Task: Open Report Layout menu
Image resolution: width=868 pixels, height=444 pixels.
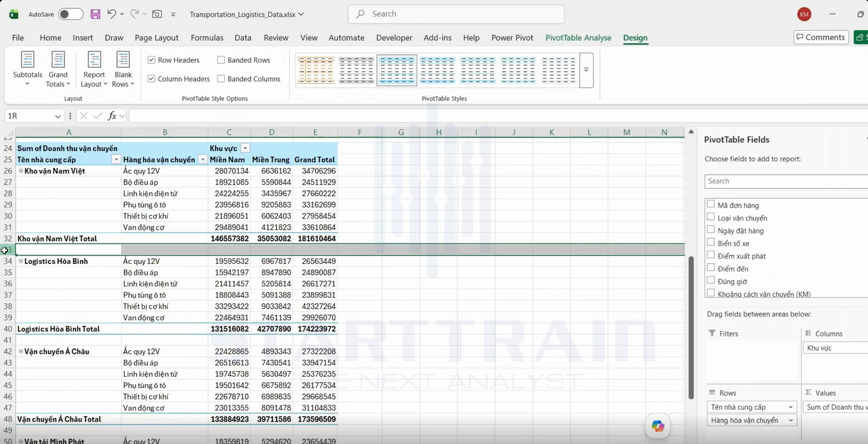Action: pyautogui.click(x=94, y=70)
